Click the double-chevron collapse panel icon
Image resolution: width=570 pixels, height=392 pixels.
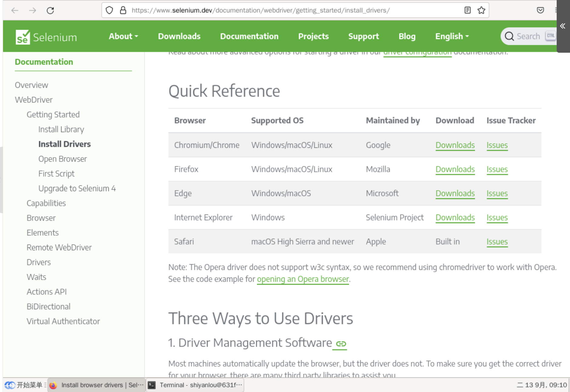[x=563, y=26]
